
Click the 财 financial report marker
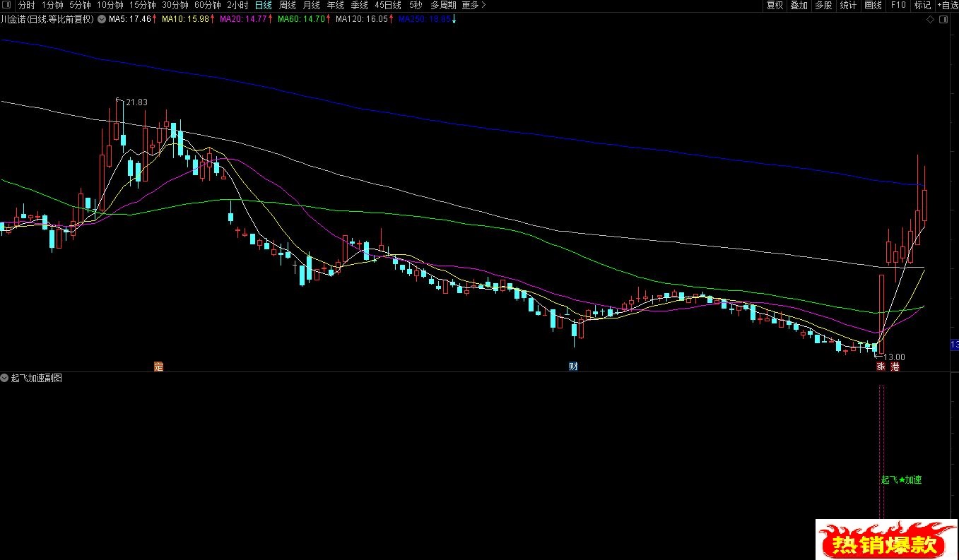573,367
